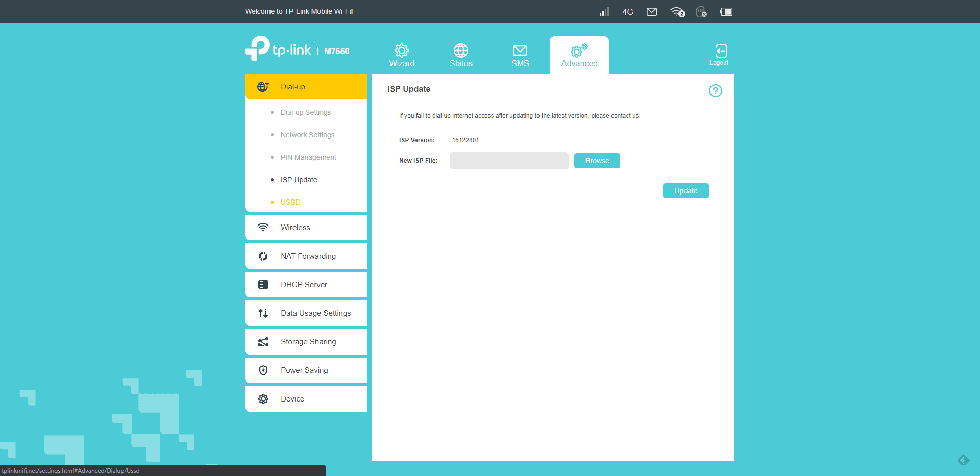Go to the SMS tab
This screenshot has width=980, height=476.
tap(520, 55)
